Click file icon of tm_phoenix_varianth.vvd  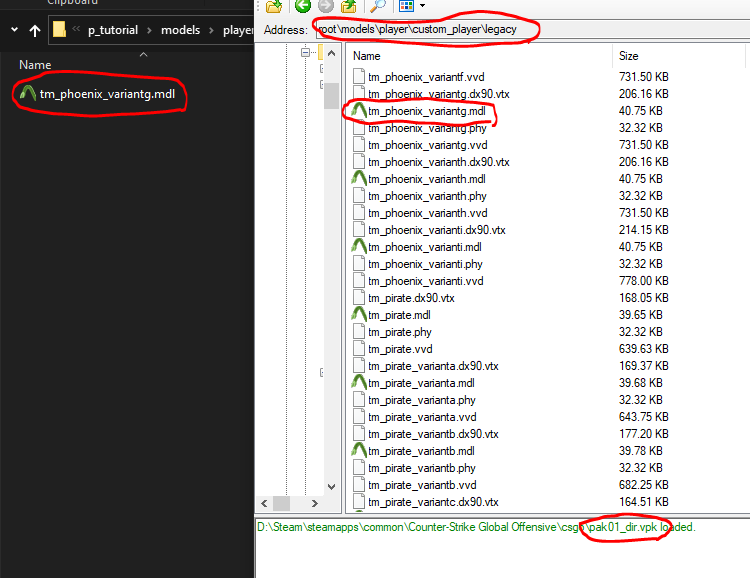359,213
